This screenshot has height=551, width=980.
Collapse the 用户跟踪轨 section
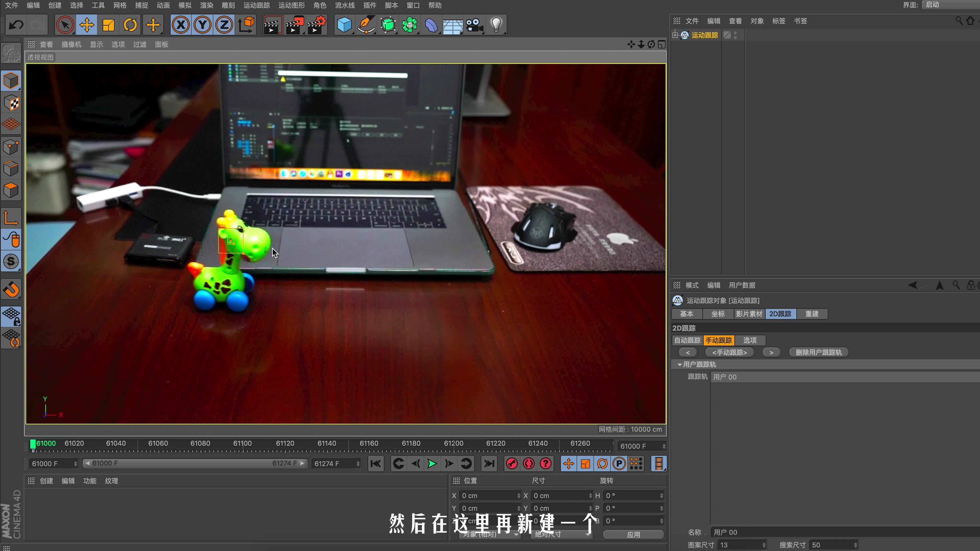679,365
